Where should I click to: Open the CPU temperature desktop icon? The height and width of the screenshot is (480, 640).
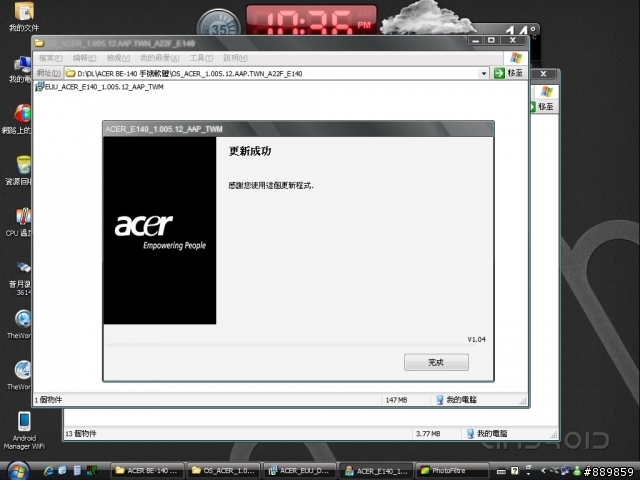coord(20,222)
